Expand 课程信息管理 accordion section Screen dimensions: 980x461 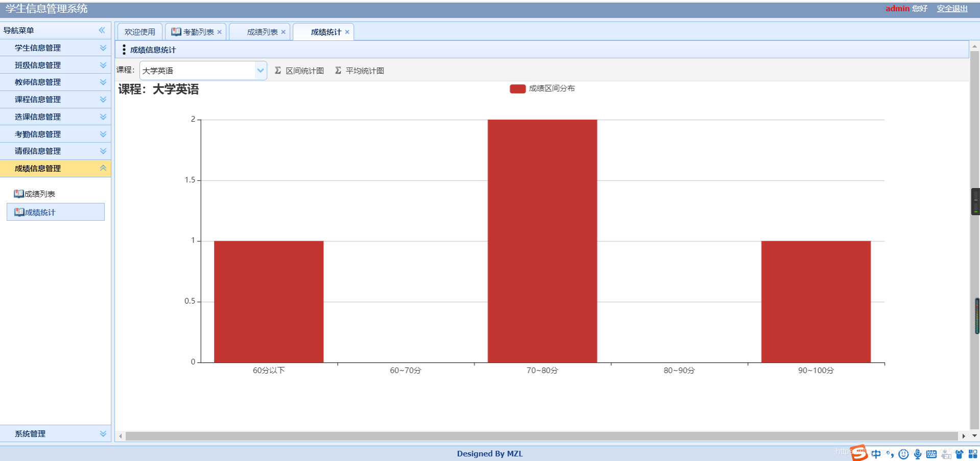tap(55, 99)
